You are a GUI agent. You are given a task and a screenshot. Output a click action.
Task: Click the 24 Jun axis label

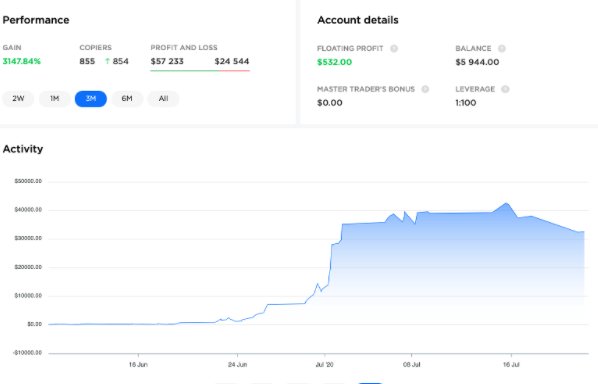coord(237,365)
